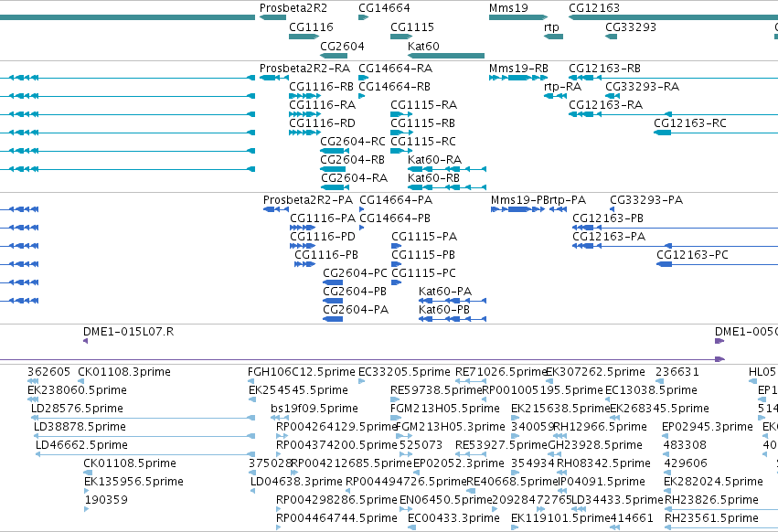Select transcript CG1115-RB
778x532 pixels.
tap(422, 123)
